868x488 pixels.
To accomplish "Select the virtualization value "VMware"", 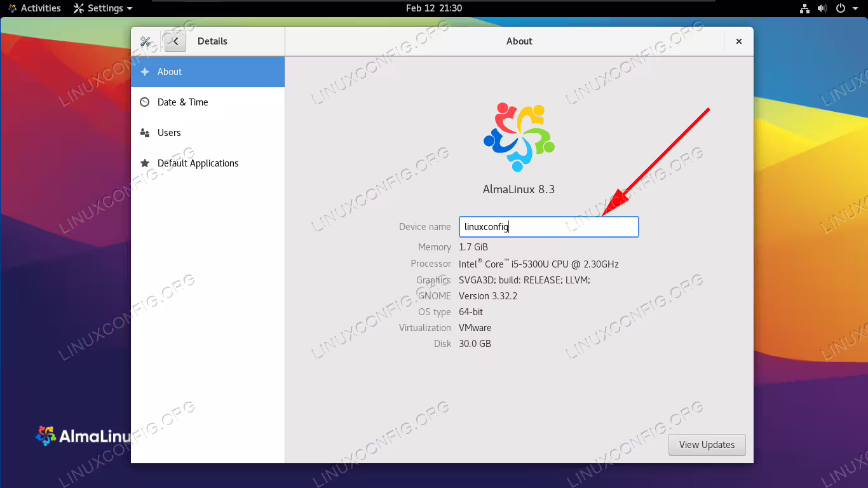I will click(x=475, y=328).
